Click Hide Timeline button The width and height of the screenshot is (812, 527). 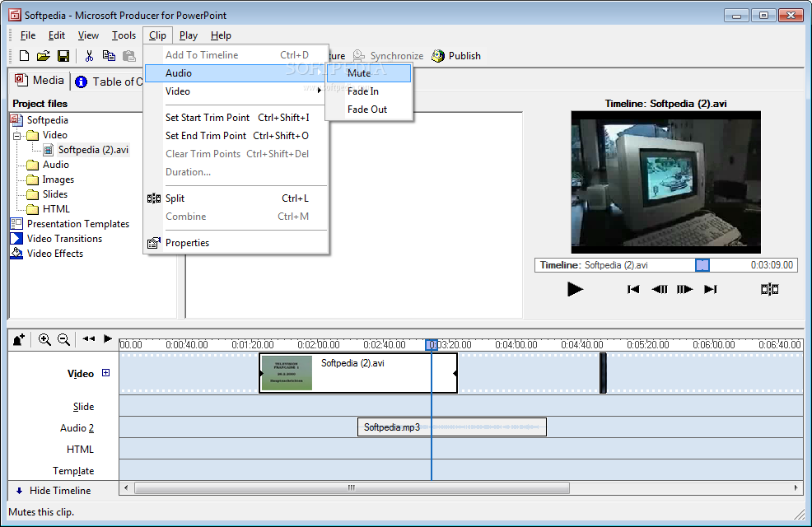(54, 491)
